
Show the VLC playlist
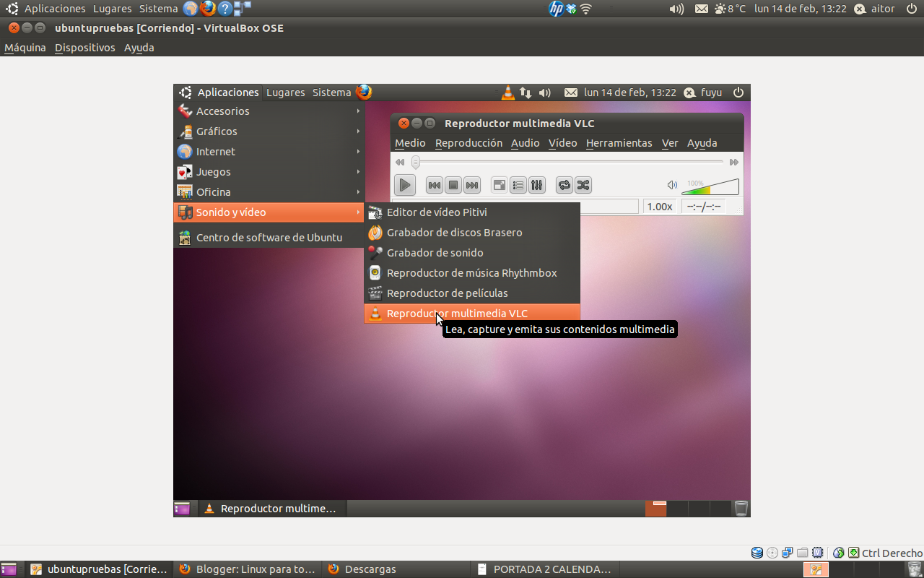(518, 185)
